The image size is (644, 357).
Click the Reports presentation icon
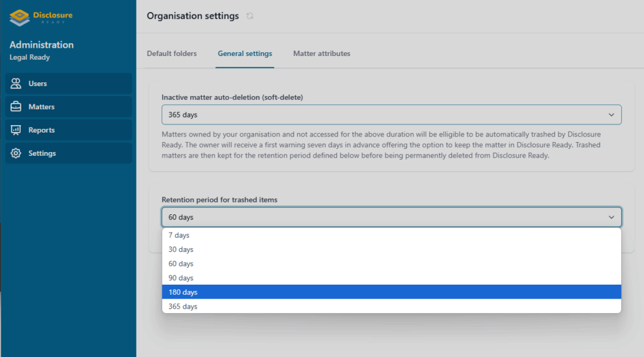pos(16,130)
